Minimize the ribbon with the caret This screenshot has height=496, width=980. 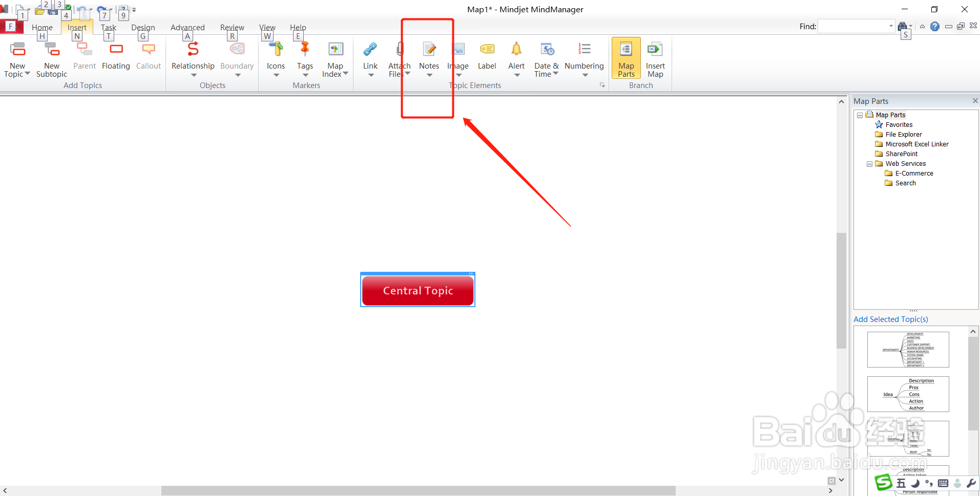[922, 26]
